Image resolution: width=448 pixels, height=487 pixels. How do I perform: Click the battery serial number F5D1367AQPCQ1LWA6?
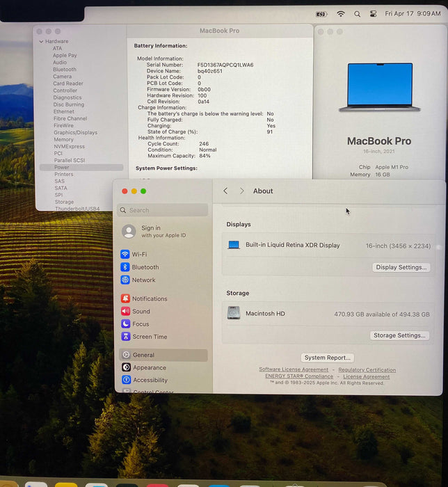click(225, 65)
